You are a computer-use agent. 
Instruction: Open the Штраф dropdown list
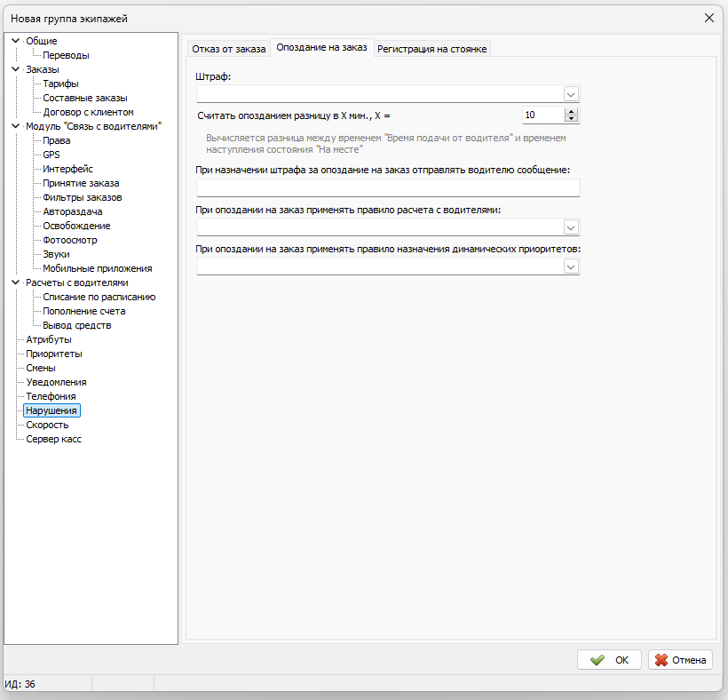(571, 94)
